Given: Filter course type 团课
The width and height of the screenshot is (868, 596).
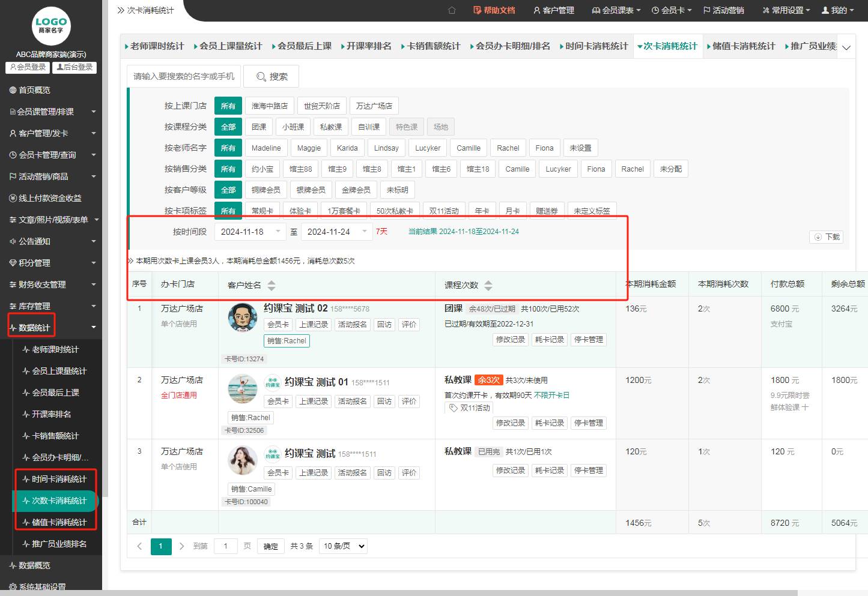Looking at the screenshot, I should click(x=259, y=127).
